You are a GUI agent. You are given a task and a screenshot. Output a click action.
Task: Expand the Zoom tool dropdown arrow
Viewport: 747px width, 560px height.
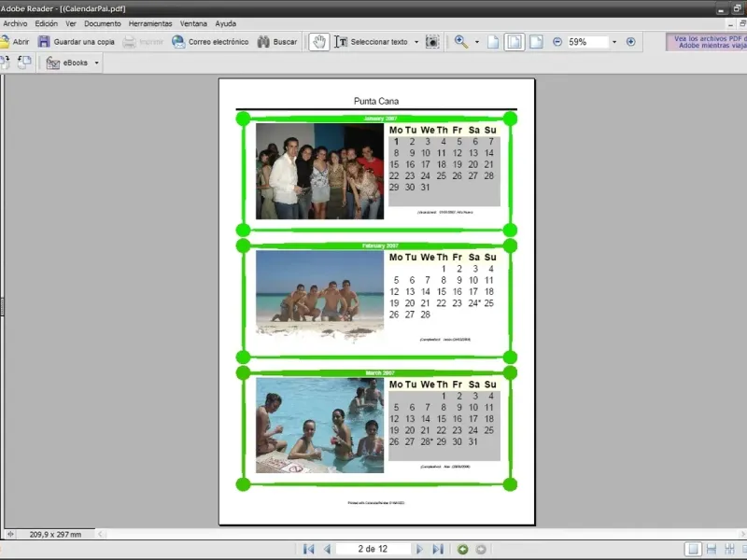[x=477, y=42]
